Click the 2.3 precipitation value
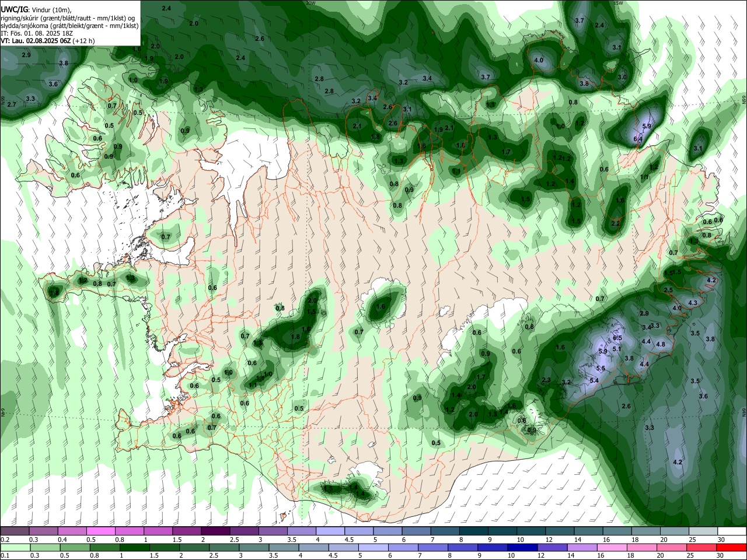This screenshot has width=747, height=560. point(546,380)
